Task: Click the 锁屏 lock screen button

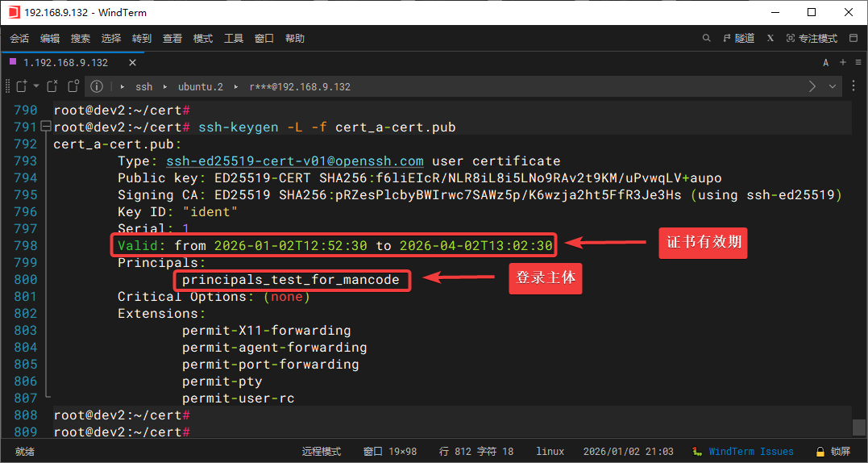Action: (833, 452)
